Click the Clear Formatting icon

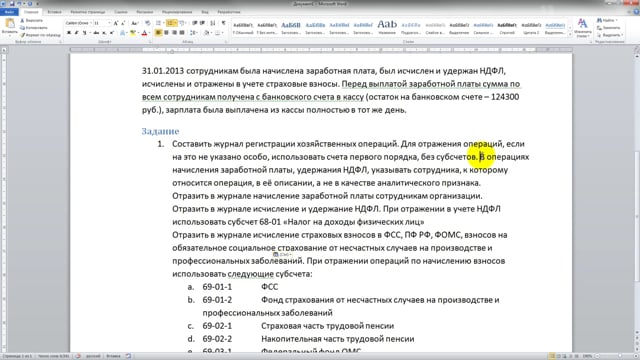point(147,23)
